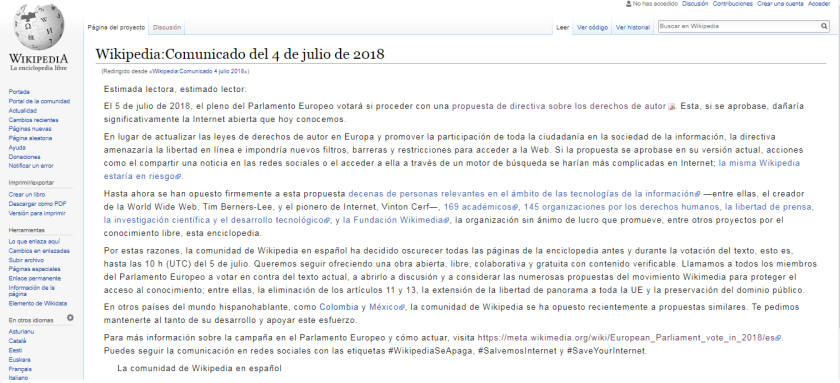
Task: Click Discusión link in top user bar
Action: point(695,4)
